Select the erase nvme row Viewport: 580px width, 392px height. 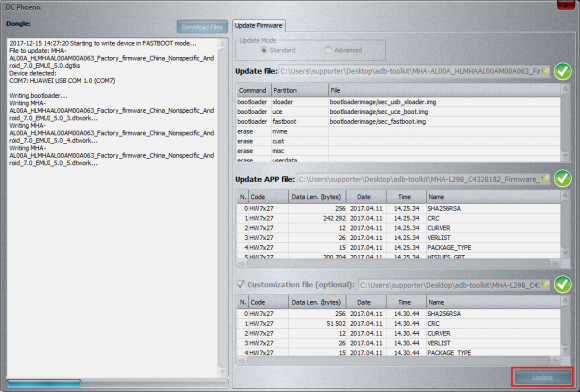coord(398,131)
